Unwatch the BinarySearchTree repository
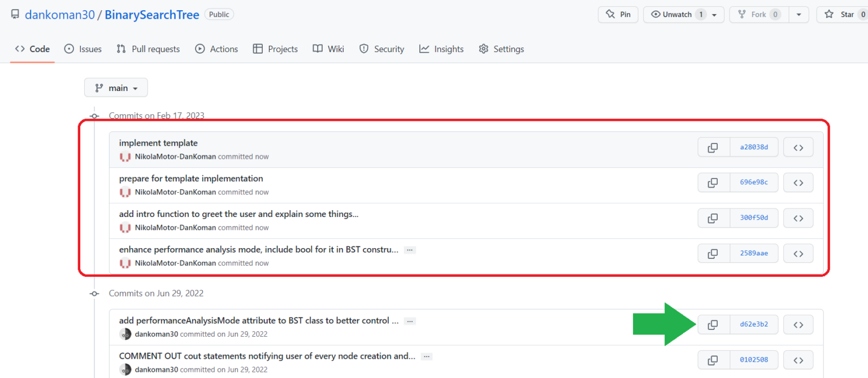 coord(678,15)
